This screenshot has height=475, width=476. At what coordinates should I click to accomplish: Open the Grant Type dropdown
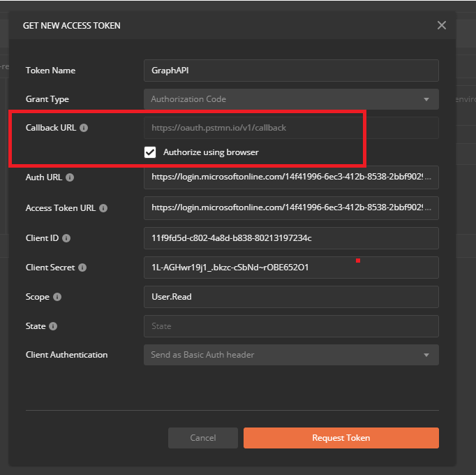(290, 99)
